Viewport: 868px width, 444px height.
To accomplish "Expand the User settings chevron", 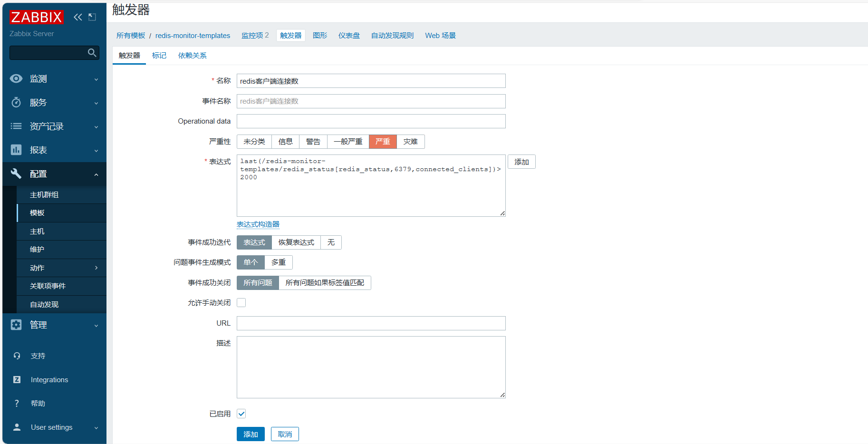I will [x=96, y=428].
